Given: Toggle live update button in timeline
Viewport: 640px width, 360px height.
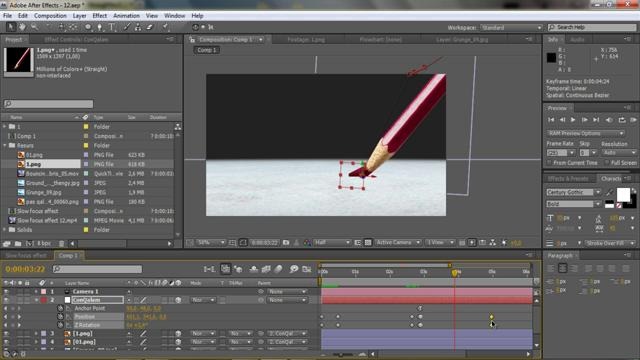Looking at the screenshot, I should pos(225,269).
